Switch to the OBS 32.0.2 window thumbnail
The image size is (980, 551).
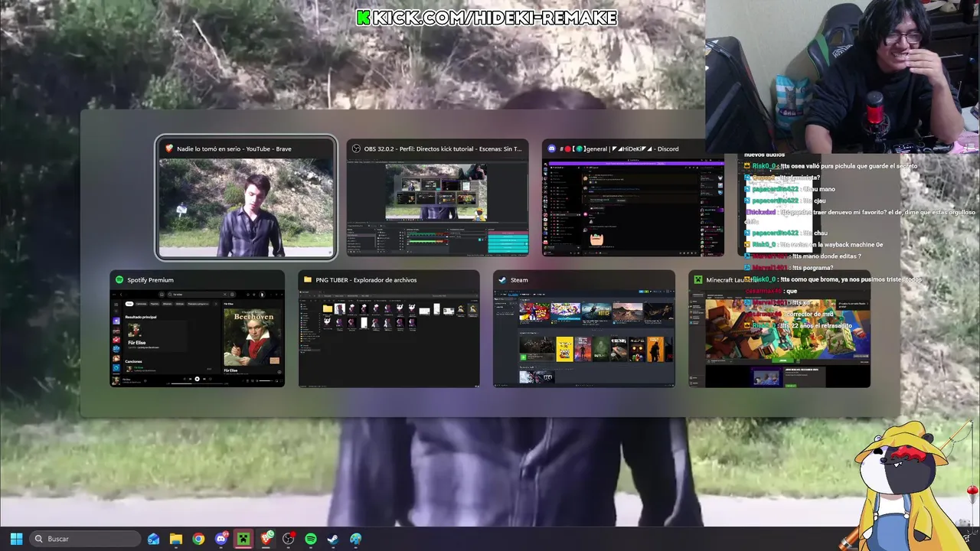coord(437,198)
